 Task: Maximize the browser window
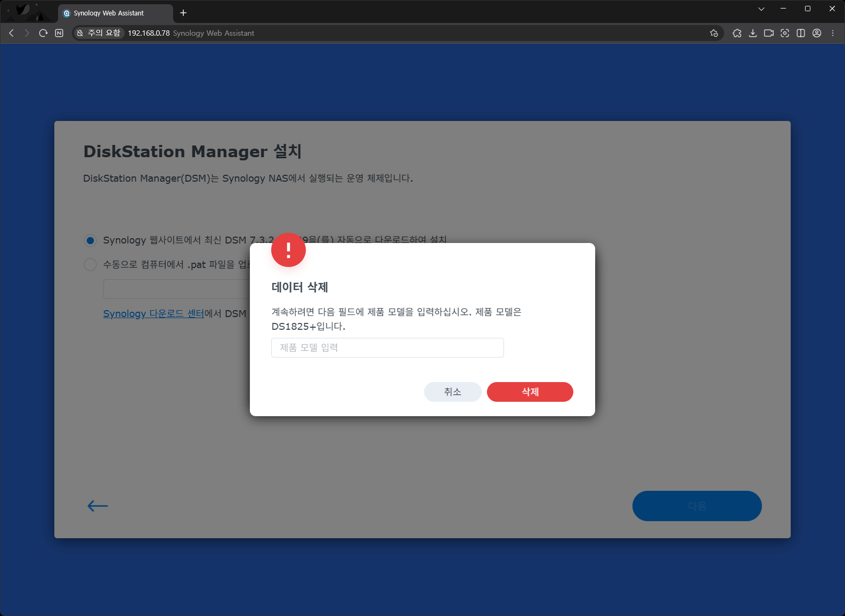point(808,9)
